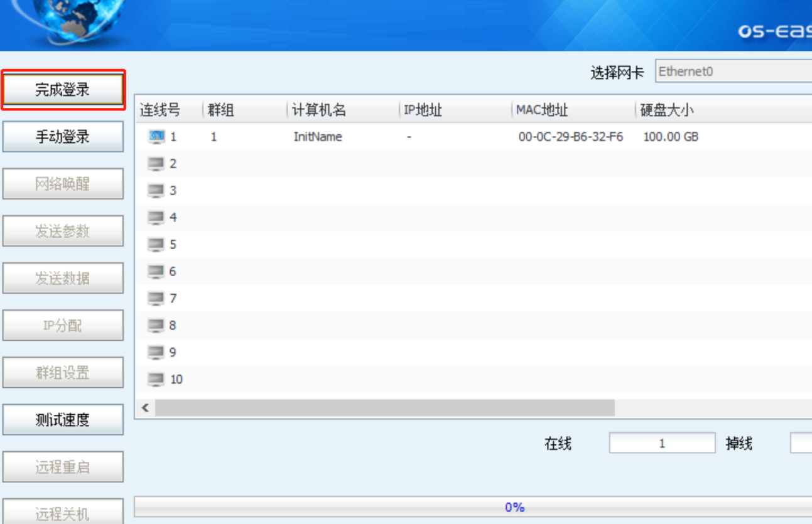
Task: Click the 手动登录 button
Action: [63, 137]
